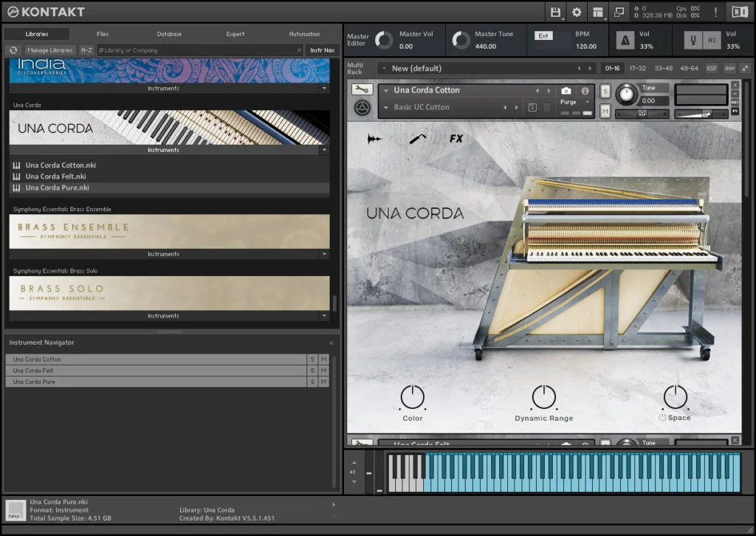This screenshot has width=756, height=536.
Task: Select Una Corda Felt.nki file
Action: click(169, 176)
